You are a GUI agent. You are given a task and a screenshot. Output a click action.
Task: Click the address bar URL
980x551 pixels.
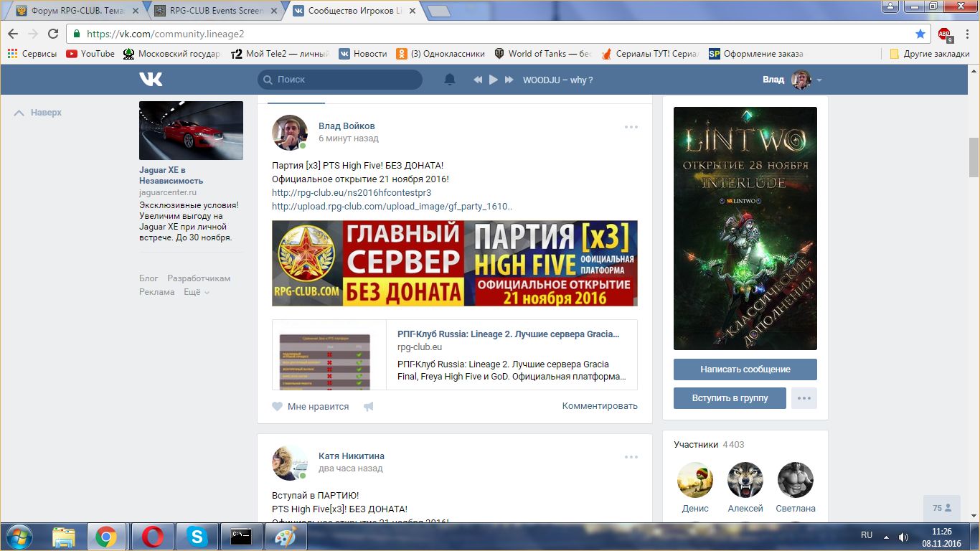[166, 34]
